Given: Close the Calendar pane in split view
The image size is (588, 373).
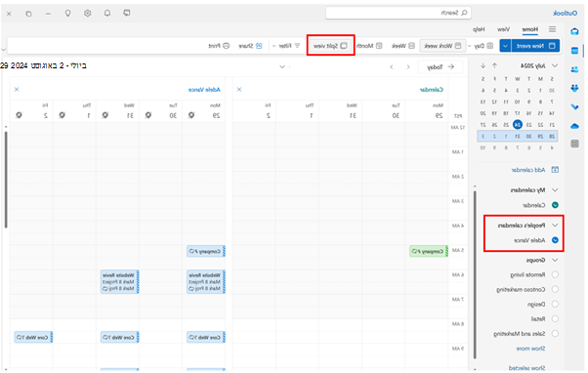Looking at the screenshot, I should (x=239, y=89).
